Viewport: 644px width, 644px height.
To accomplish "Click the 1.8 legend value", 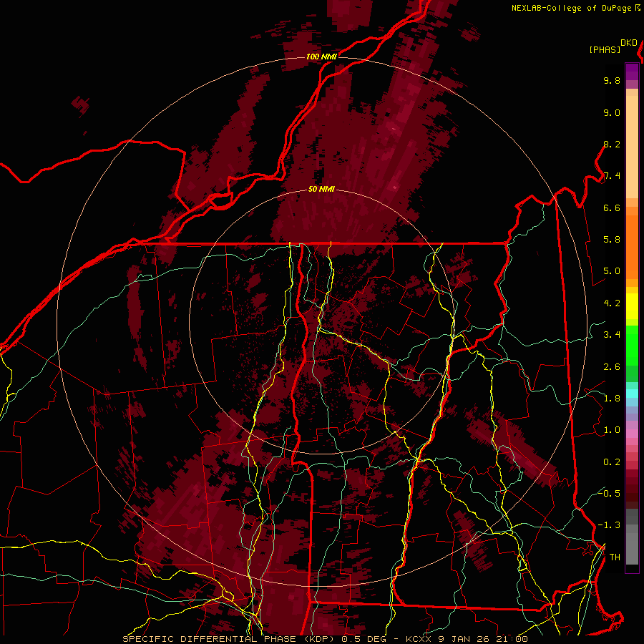I will click(x=612, y=399).
